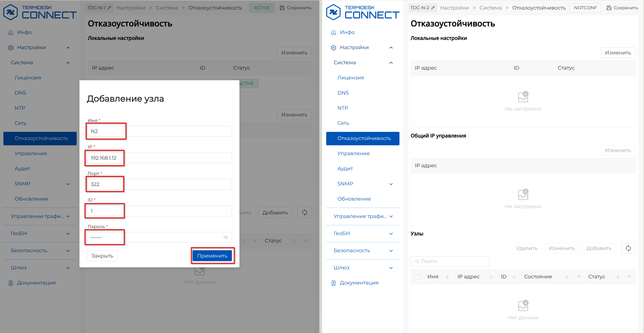Screen dimensions: 644x333
Task: Click filter icon in Статус column header
Action: point(629,277)
